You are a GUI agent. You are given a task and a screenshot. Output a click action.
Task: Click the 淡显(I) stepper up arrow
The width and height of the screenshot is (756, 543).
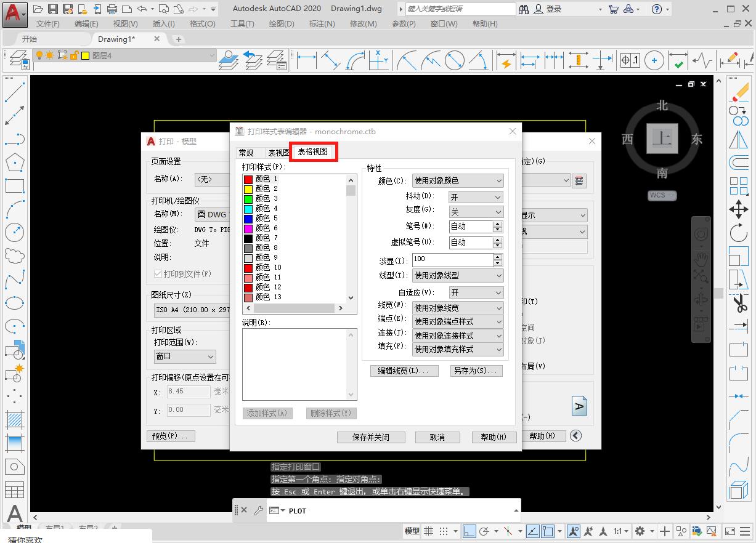[x=498, y=255]
